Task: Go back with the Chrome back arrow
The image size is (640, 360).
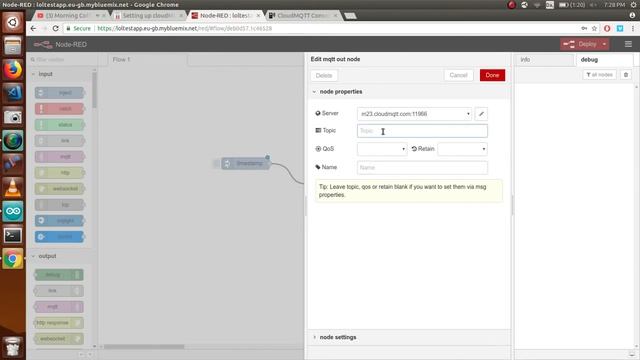Action: tap(33, 28)
